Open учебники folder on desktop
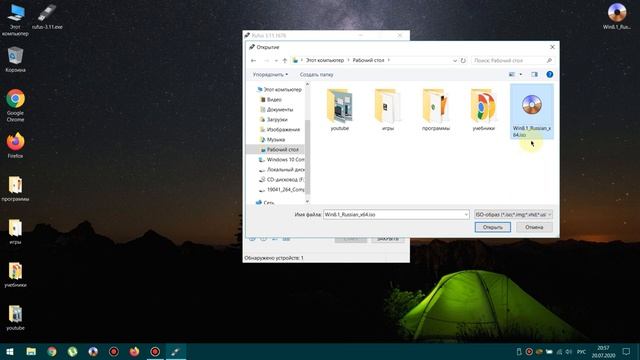The height and width of the screenshot is (360, 640). click(16, 275)
